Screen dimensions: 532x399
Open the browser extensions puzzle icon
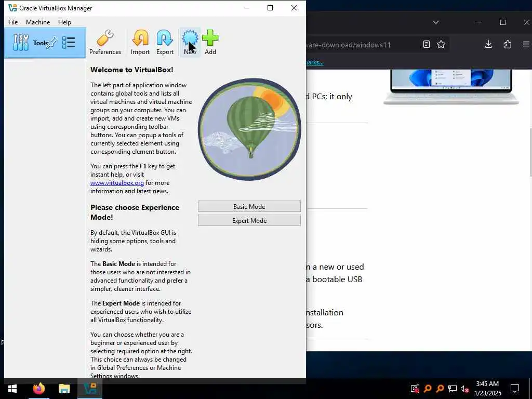click(508, 44)
